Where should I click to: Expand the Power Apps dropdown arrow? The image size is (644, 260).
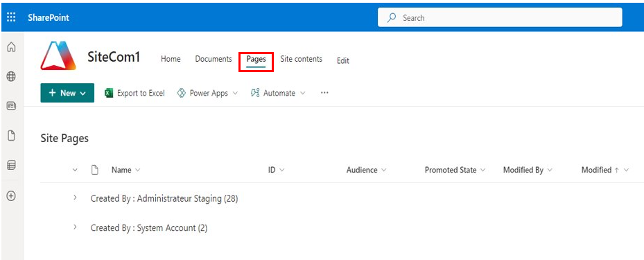[235, 93]
